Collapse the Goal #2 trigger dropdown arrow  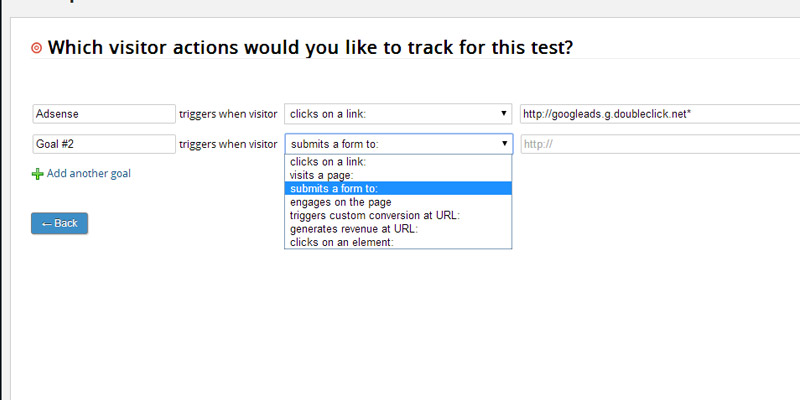505,144
